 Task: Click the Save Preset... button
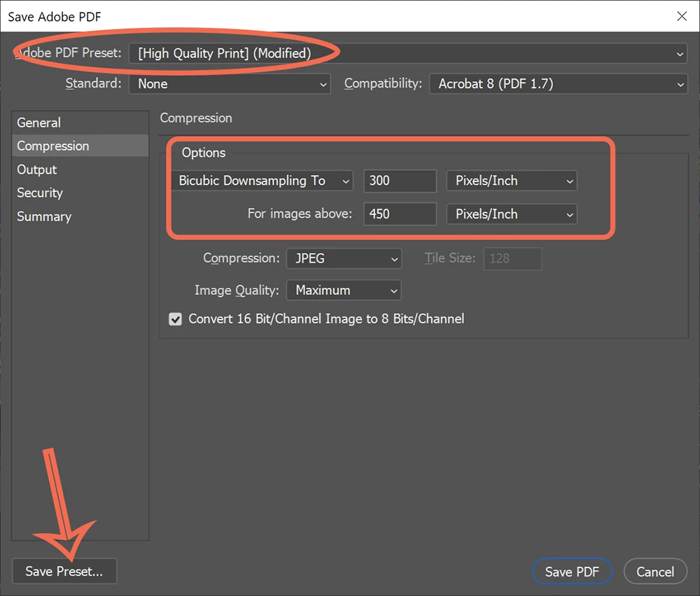tap(64, 571)
